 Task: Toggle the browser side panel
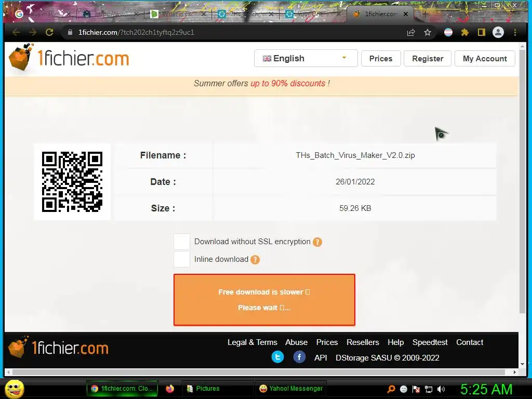click(482, 32)
